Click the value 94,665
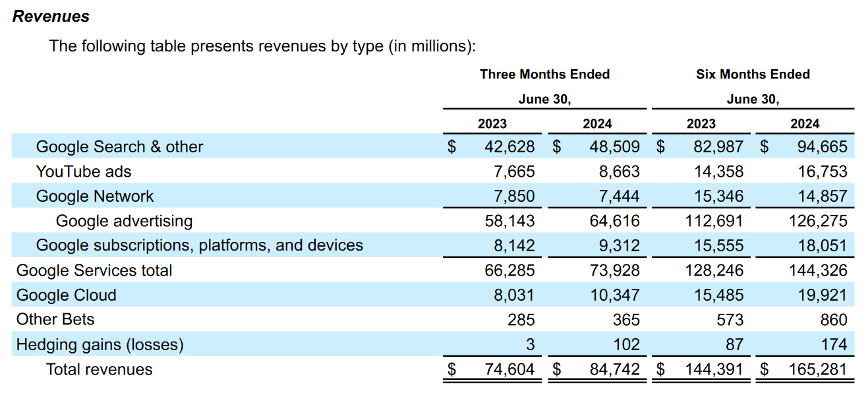This screenshot has width=868, height=395. click(x=822, y=146)
